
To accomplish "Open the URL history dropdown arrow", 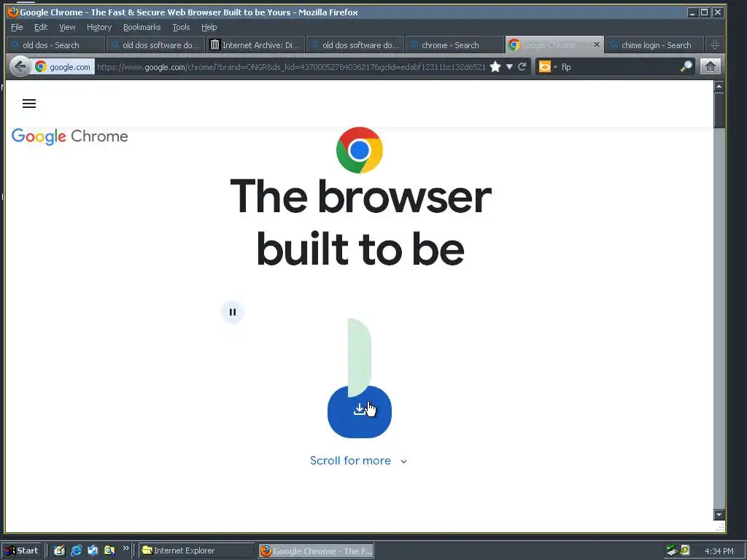I will coord(508,66).
